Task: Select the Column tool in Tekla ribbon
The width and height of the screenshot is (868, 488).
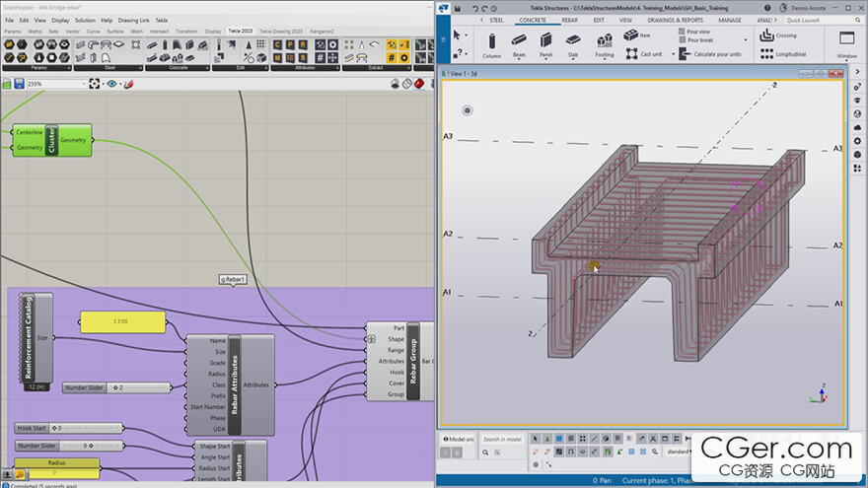Action: click(x=491, y=44)
